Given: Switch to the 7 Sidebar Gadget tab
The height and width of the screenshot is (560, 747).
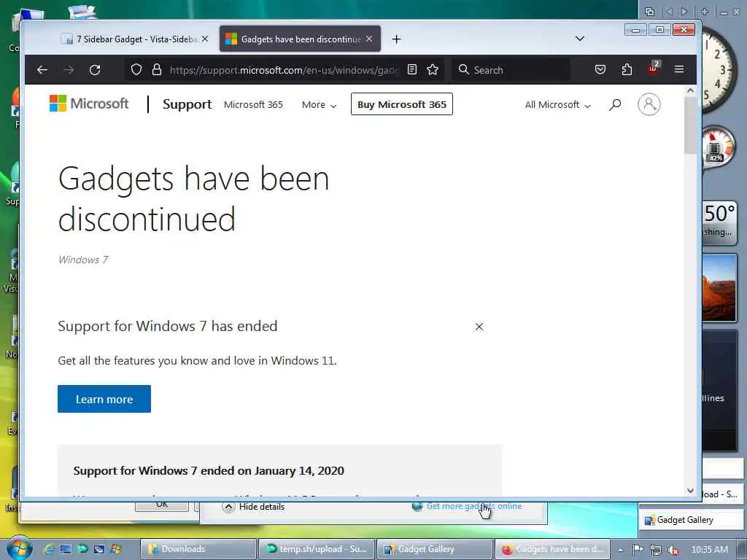Looking at the screenshot, I should pos(136,39).
